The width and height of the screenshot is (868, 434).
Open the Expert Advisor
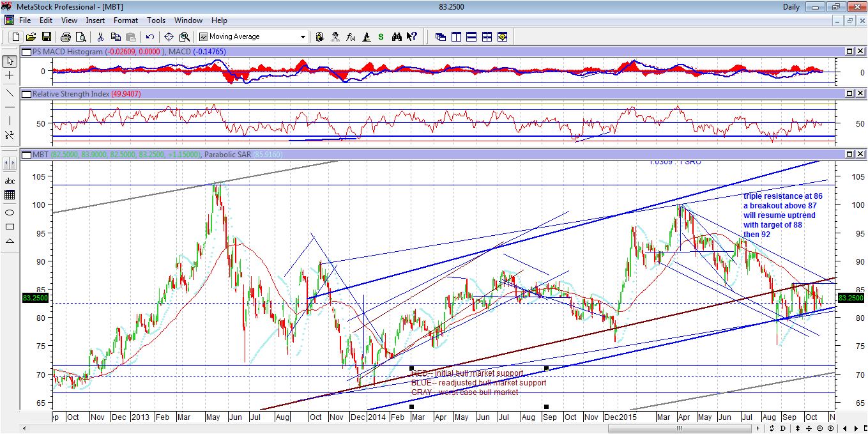[335, 36]
